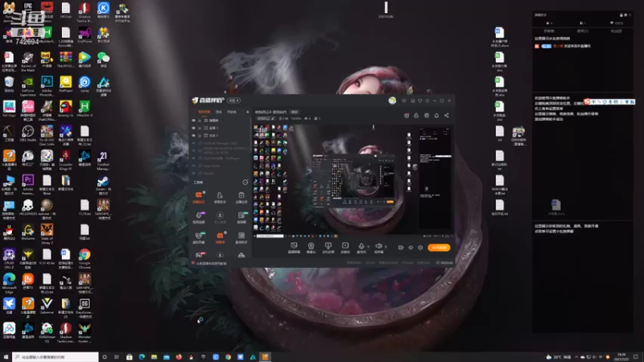Open the Adobe Premiere desktop shortcut
The height and width of the screenshot is (362, 644).
(28, 185)
